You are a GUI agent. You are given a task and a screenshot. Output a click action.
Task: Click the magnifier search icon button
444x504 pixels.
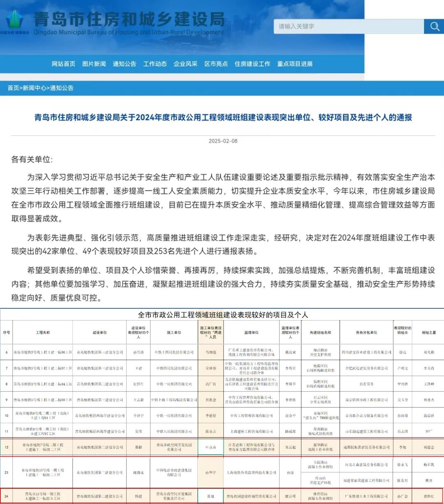[434, 27]
